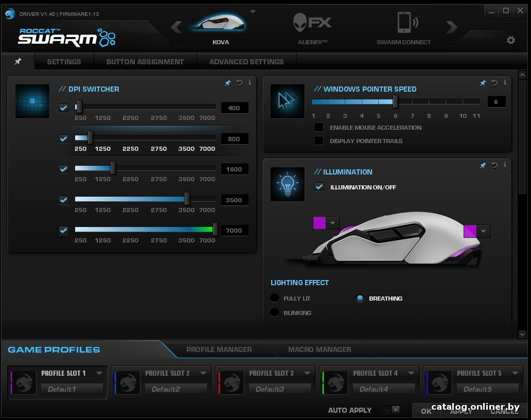Image resolution: width=531 pixels, height=420 pixels.
Task: Click the scroll wheel purple color swatch
Action: point(320,223)
